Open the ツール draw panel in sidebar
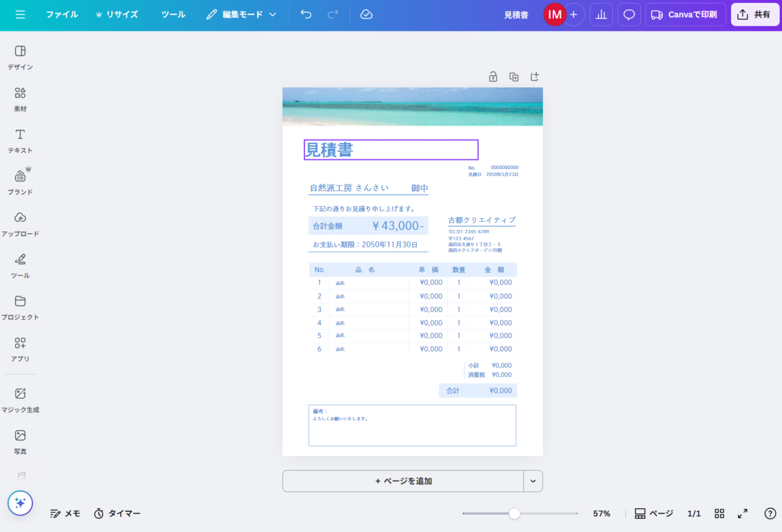The image size is (782, 532). (20, 266)
